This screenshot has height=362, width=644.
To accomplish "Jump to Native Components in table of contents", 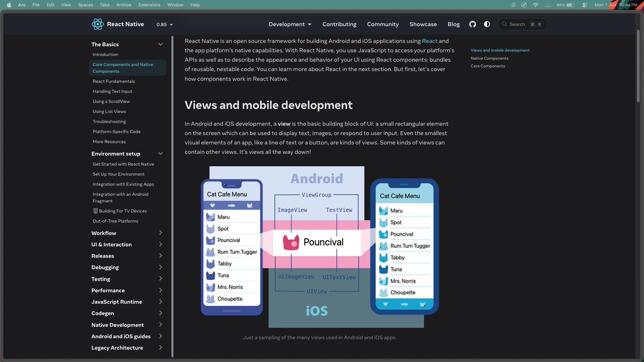I will point(489,58).
